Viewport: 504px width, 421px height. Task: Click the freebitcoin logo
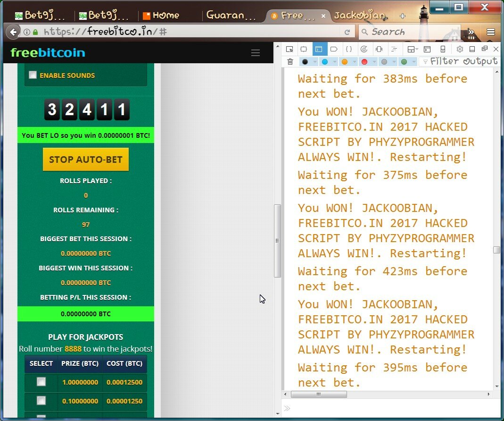48,52
